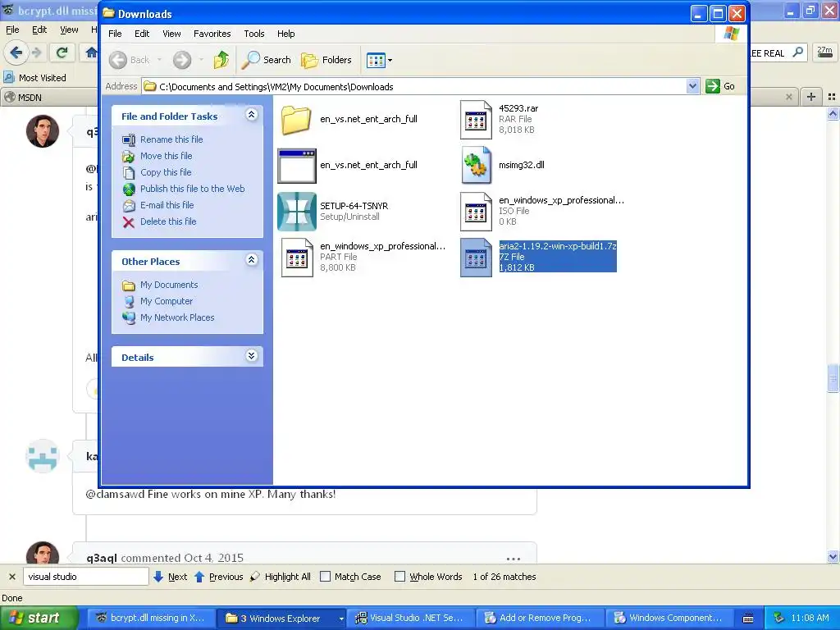This screenshot has height=630, width=840.
Task: Toggle the Whole Words checkbox
Action: point(399,577)
